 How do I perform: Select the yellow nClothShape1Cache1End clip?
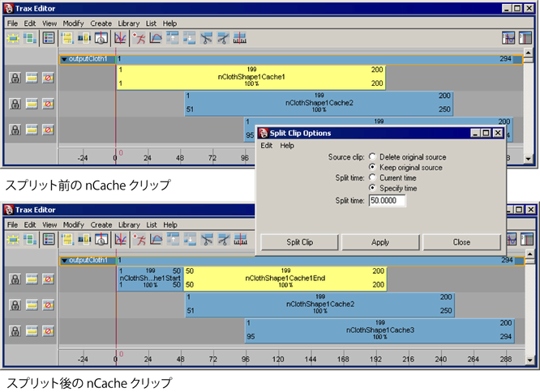click(284, 279)
